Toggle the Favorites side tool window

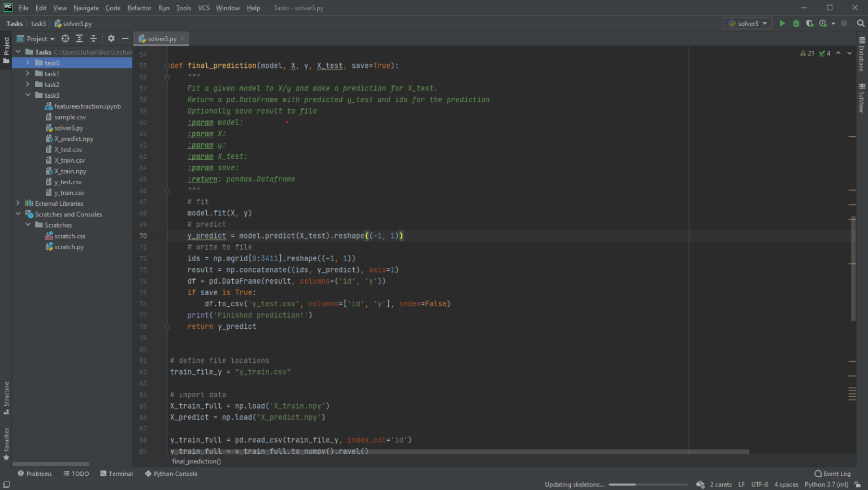pos(6,444)
